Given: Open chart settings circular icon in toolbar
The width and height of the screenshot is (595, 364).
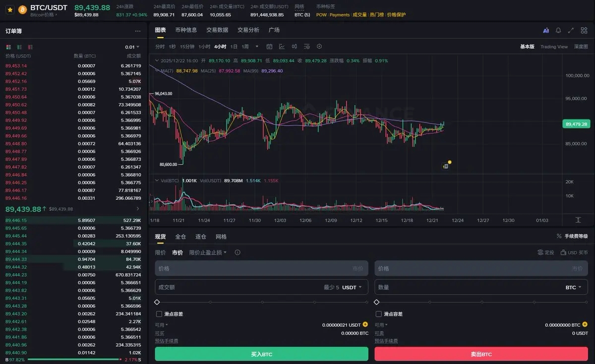Looking at the screenshot, I should [319, 47].
